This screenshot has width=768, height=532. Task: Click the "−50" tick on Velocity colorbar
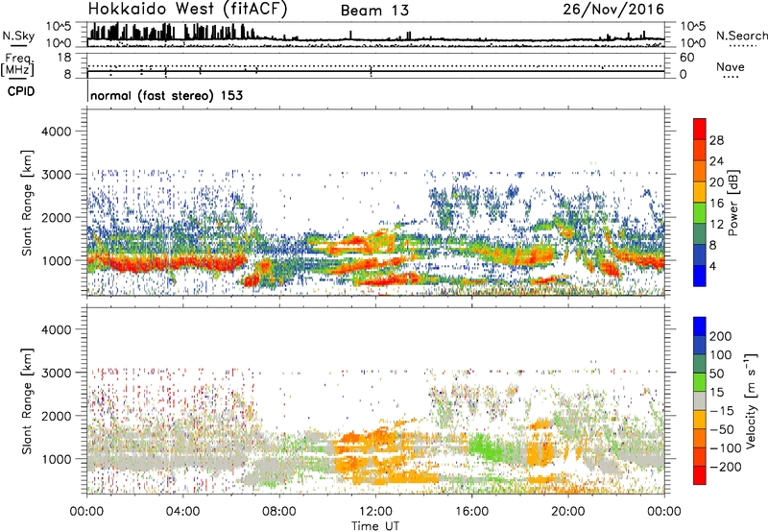722,429
